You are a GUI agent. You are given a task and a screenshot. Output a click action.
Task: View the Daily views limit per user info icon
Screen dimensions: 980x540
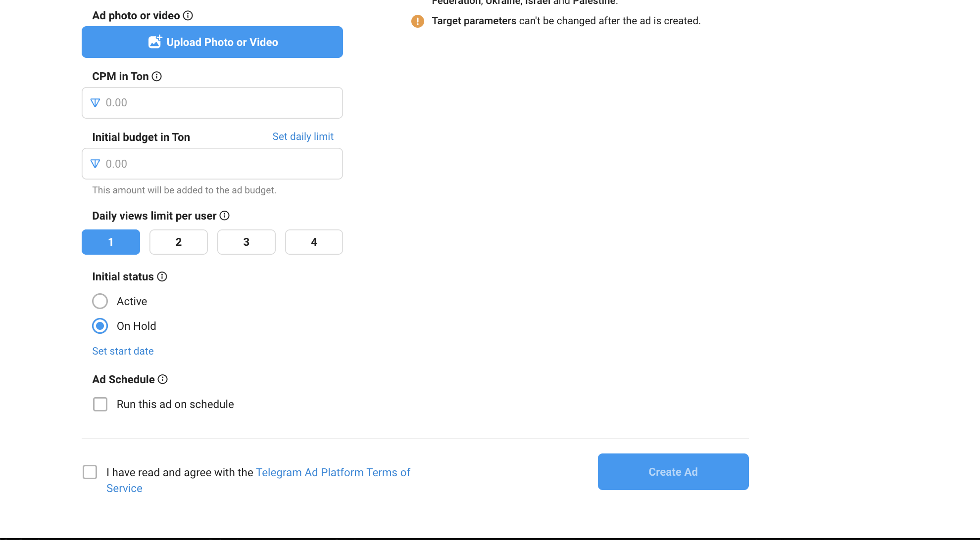coord(225,216)
